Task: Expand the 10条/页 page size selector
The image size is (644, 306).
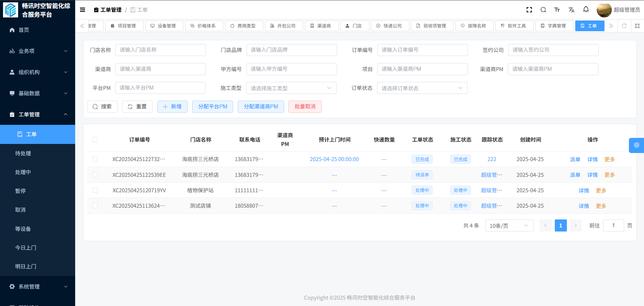Action: 509,226
